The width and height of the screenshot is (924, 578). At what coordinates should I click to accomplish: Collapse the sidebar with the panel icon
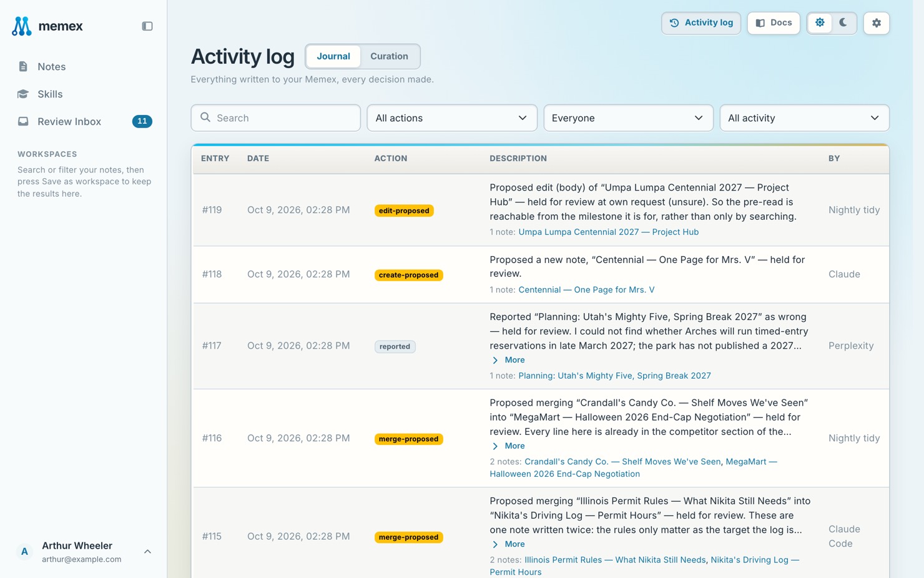pyautogui.click(x=147, y=26)
